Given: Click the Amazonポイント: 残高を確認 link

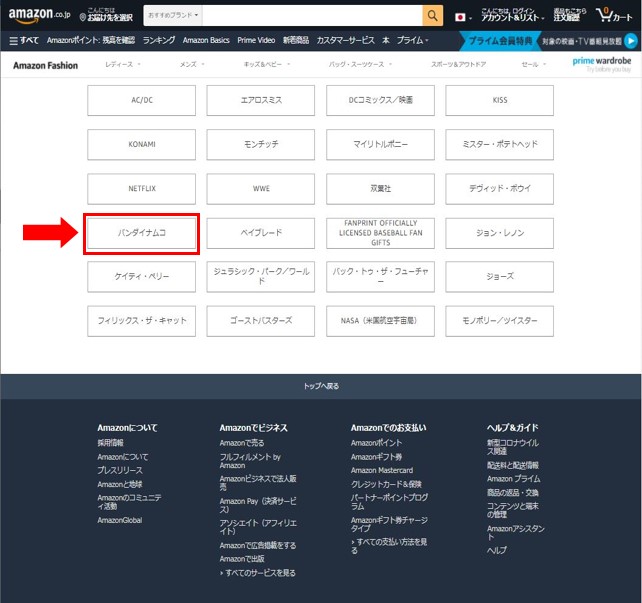Looking at the screenshot, I should [x=90, y=40].
